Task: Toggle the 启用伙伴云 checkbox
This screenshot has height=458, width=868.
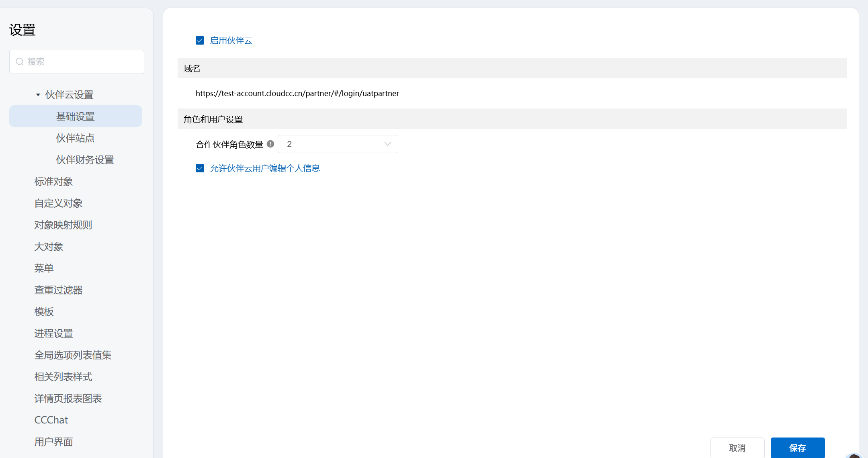Action: pos(200,41)
